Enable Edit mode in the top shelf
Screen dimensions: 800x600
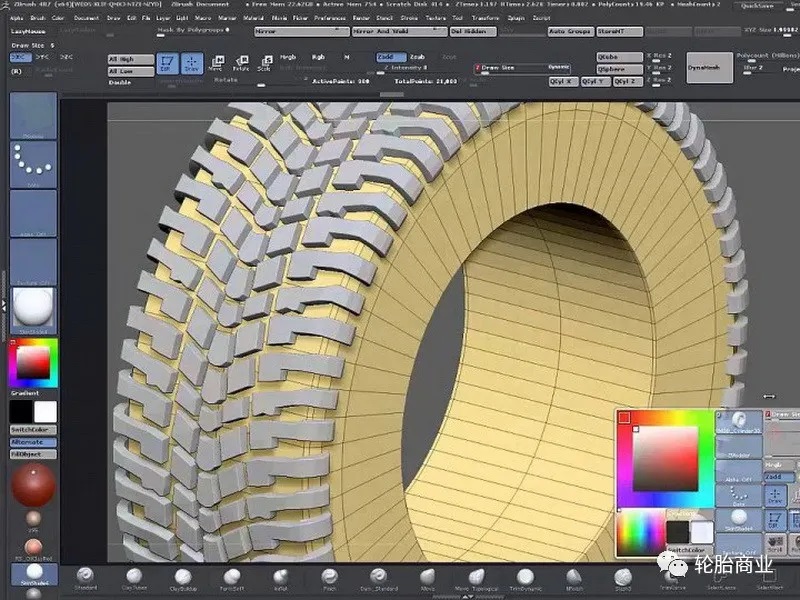click(x=168, y=64)
